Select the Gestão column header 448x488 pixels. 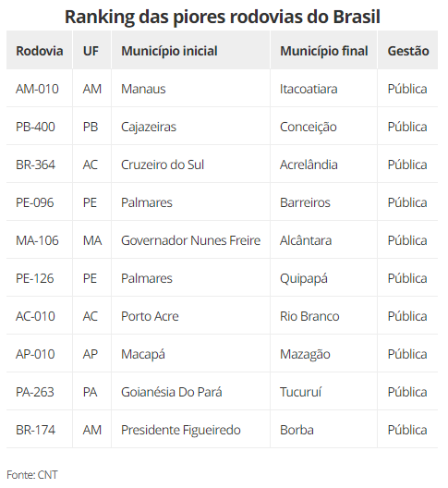pos(408,51)
